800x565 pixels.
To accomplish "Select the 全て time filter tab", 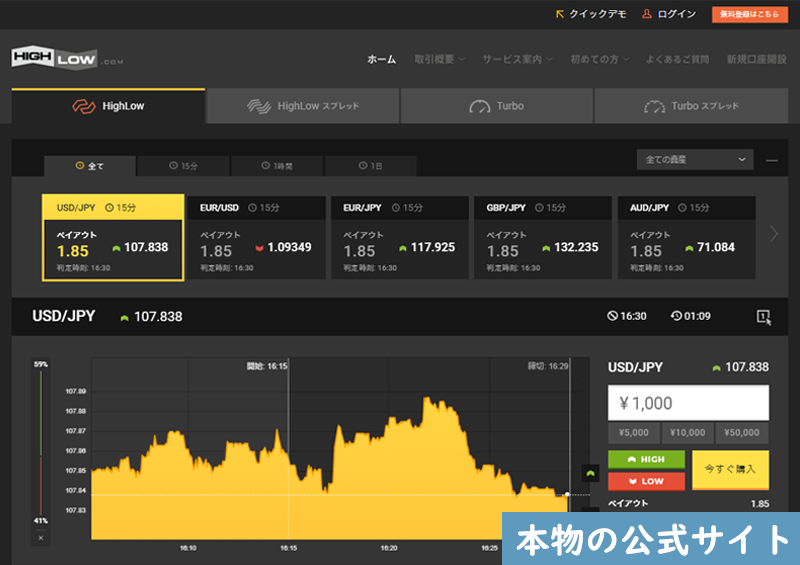I will pyautogui.click(x=90, y=166).
